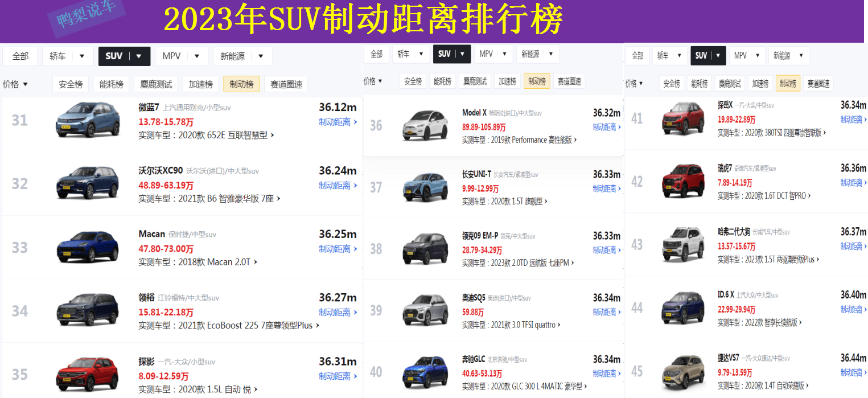Select the 全部 tab in the left panel

click(20, 56)
